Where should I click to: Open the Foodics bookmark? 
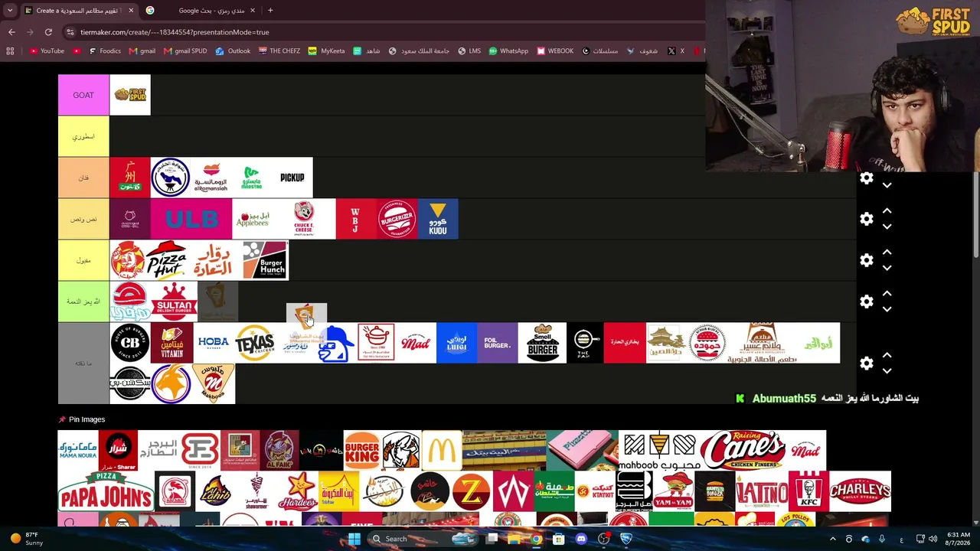[x=104, y=51]
